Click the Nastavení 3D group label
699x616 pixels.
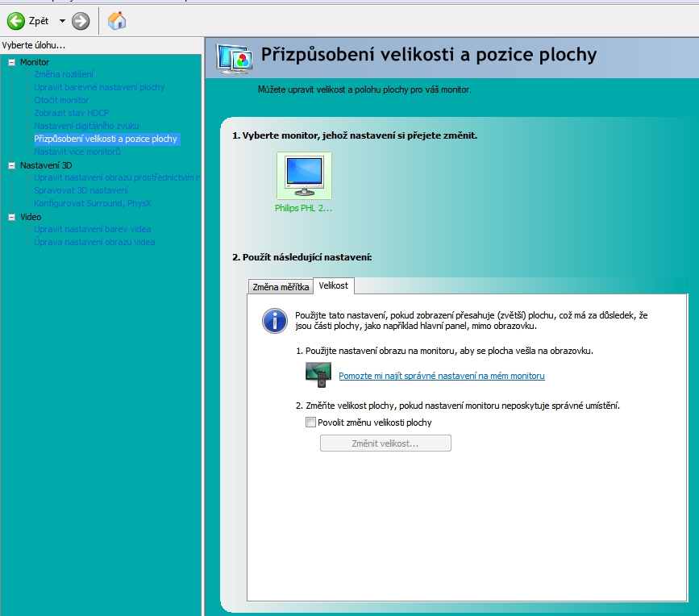46,165
